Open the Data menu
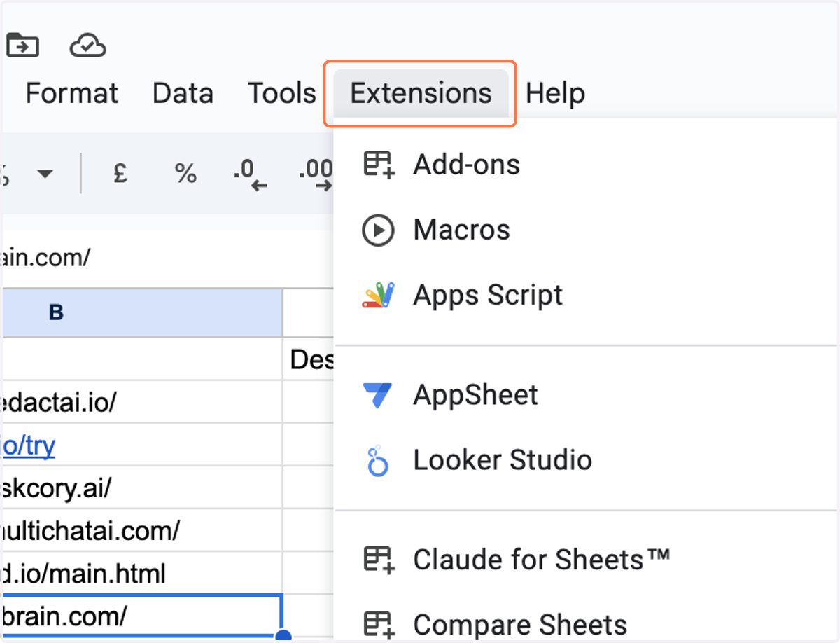 point(183,93)
